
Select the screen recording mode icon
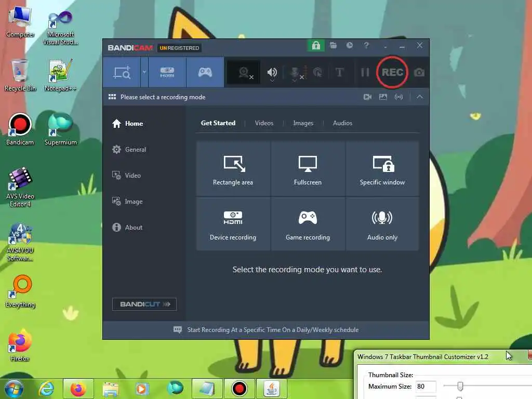122,72
